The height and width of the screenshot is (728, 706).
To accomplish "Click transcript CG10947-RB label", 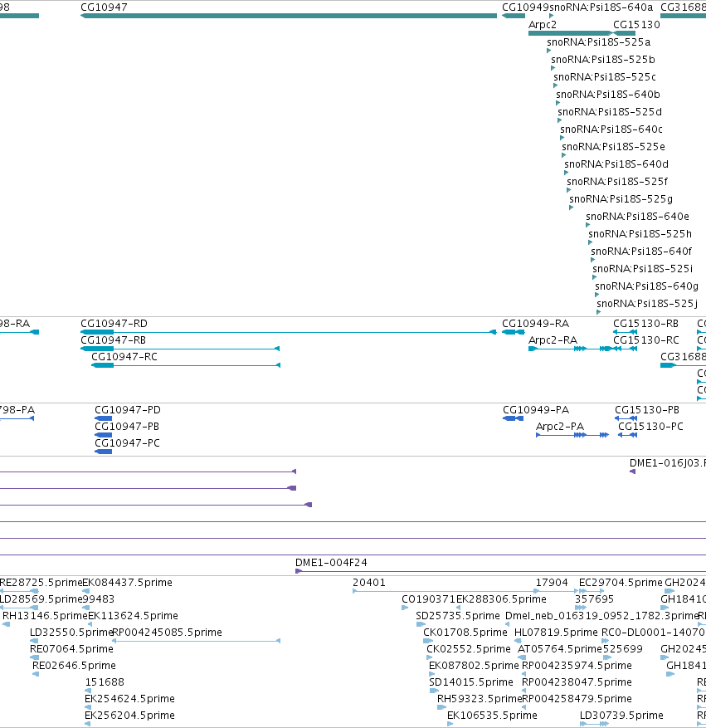I will coord(113,340).
